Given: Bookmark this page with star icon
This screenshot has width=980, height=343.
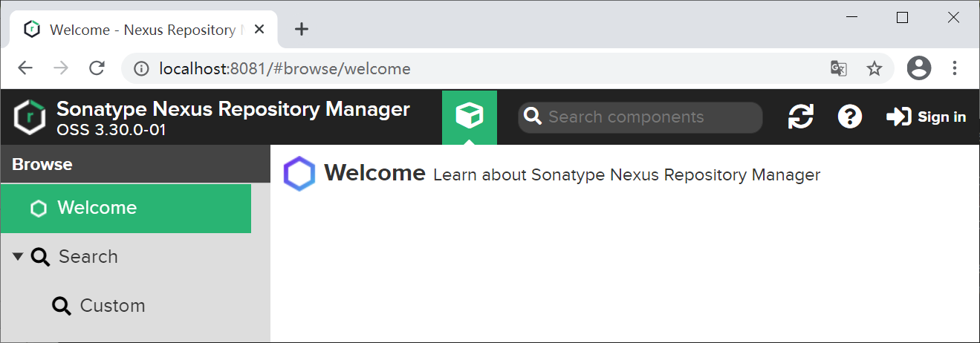Looking at the screenshot, I should (x=874, y=69).
